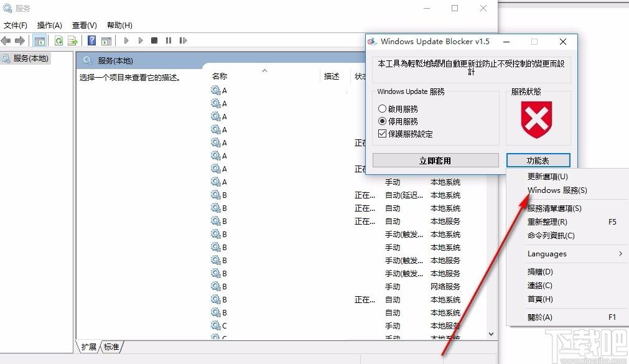The image size is (629, 364).
Task: Switch to the 标准 tab
Action: point(111,347)
